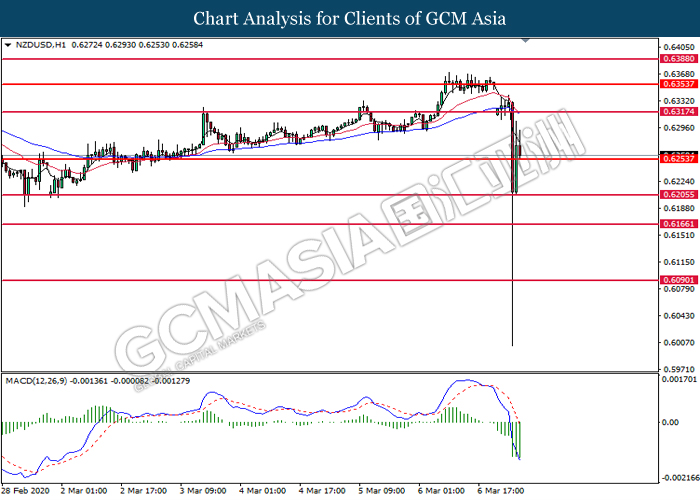Click the 2 Mar 17:00 time label
Viewport: 700px width, 500px height.
pyautogui.click(x=143, y=491)
